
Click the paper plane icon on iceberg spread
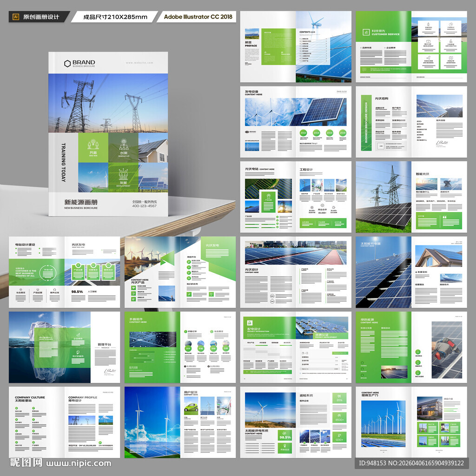(78, 335)
